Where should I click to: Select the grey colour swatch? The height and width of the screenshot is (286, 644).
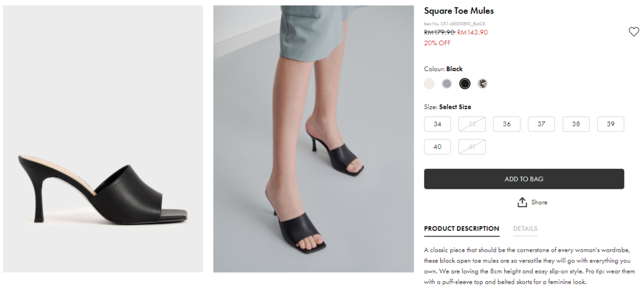click(447, 84)
